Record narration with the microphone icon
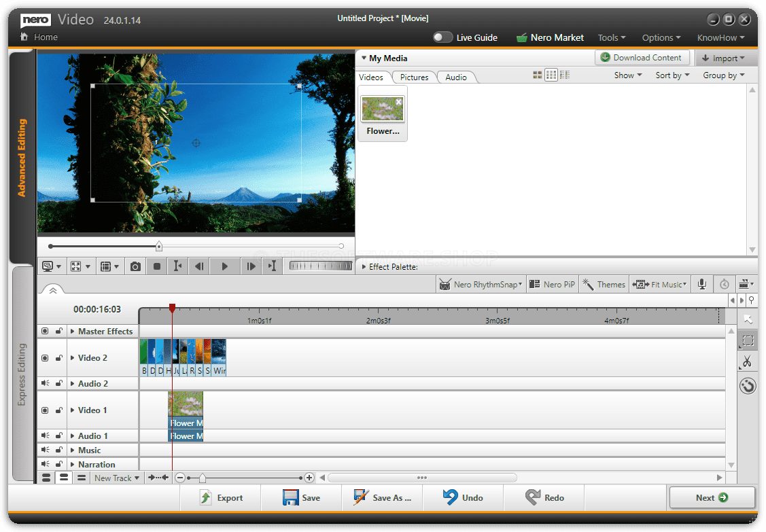 click(702, 284)
